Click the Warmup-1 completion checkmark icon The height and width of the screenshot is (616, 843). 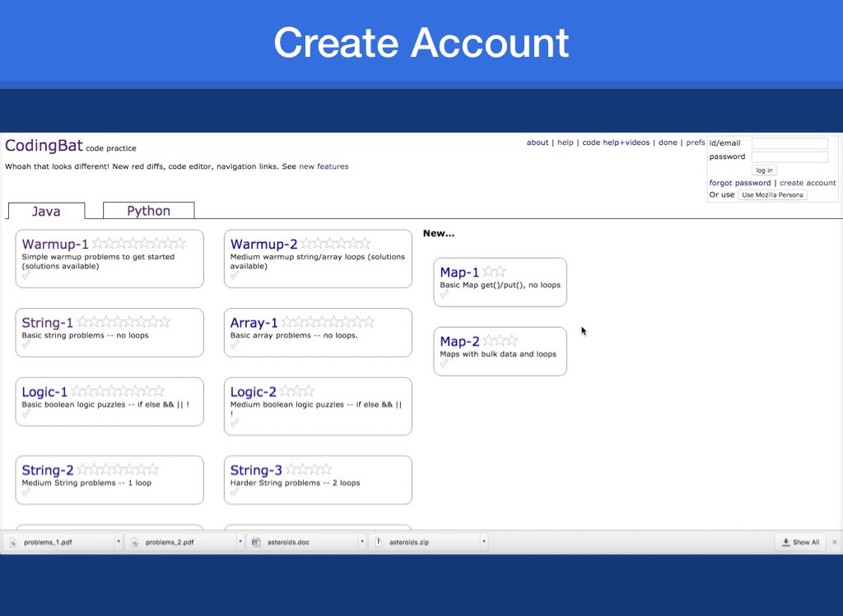tap(26, 277)
